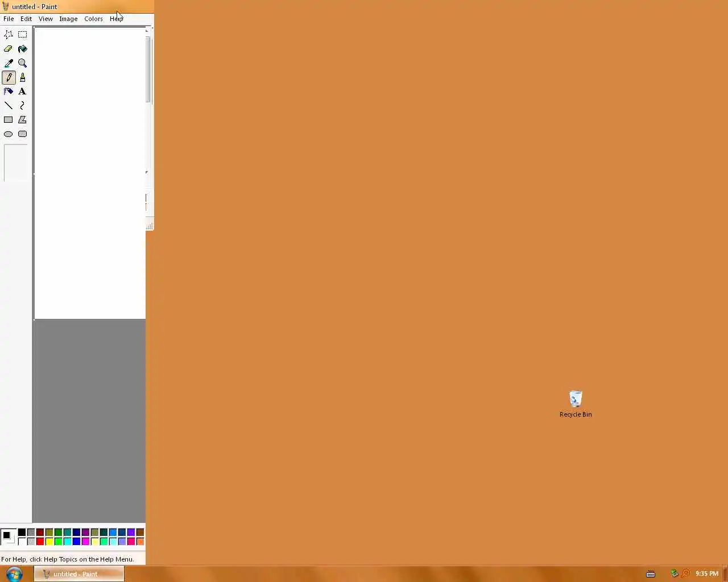Select the Curve tool
This screenshot has width=728, height=582.
(23, 106)
